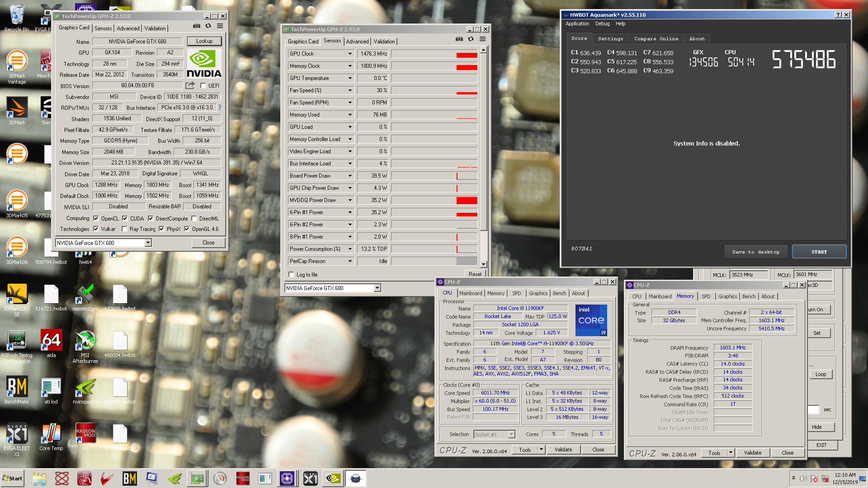The width and height of the screenshot is (868, 488).
Task: Click Validate button in left CPU-Z window
Action: point(563,450)
